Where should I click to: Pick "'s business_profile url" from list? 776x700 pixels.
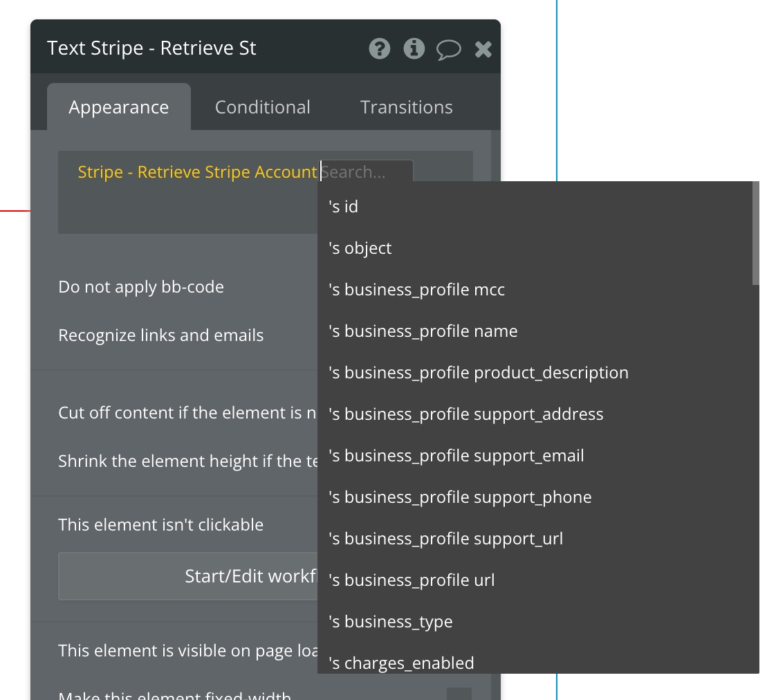click(412, 580)
